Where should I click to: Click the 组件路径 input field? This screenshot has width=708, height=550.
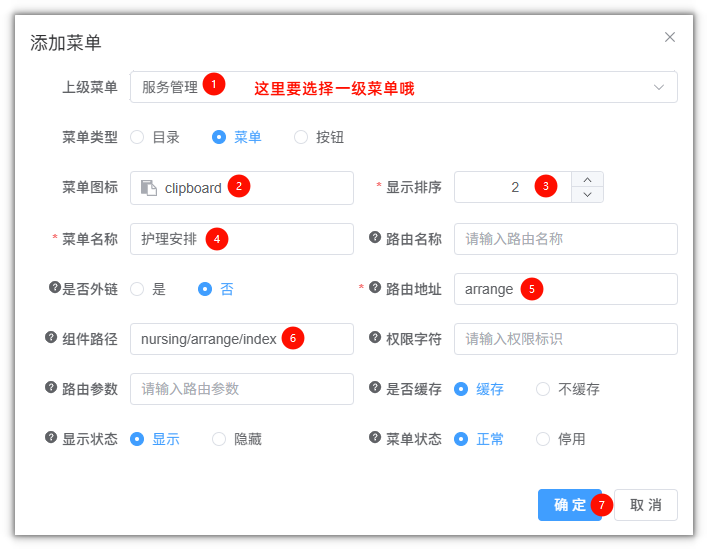pos(242,339)
